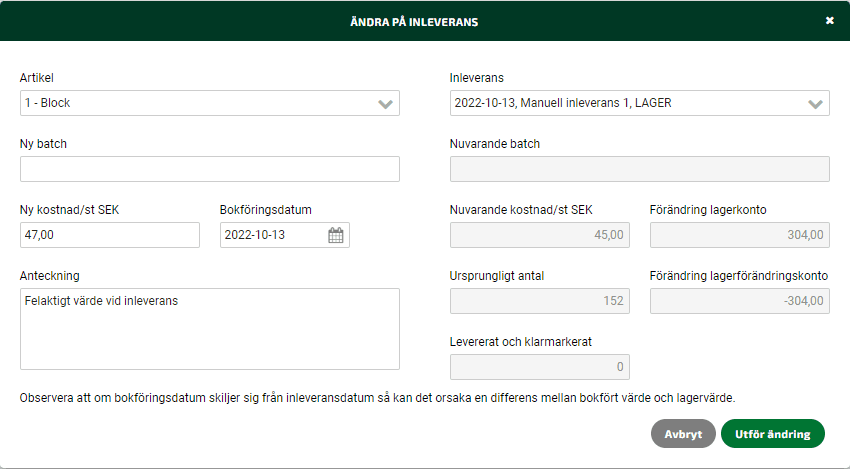Viewport: 850px width, 469px height.
Task: Click the ÄNDRA PÅ INLEVERANS dialog title
Action: click(x=414, y=22)
